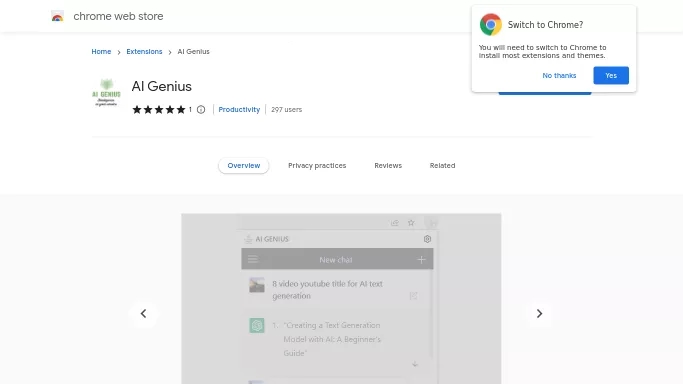Click the five-star rating
Image resolution: width=683 pixels, height=384 pixels.
click(159, 110)
